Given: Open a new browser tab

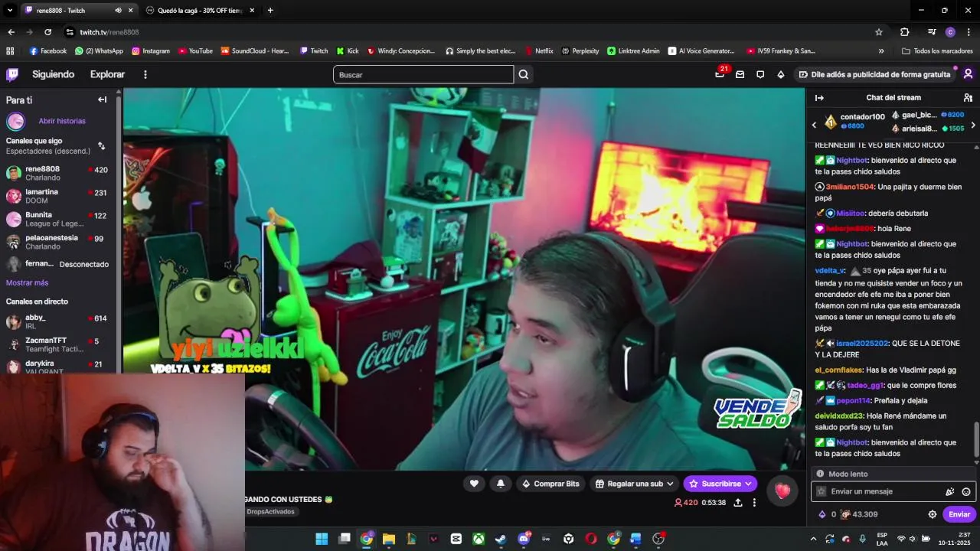Looking at the screenshot, I should coord(270,10).
